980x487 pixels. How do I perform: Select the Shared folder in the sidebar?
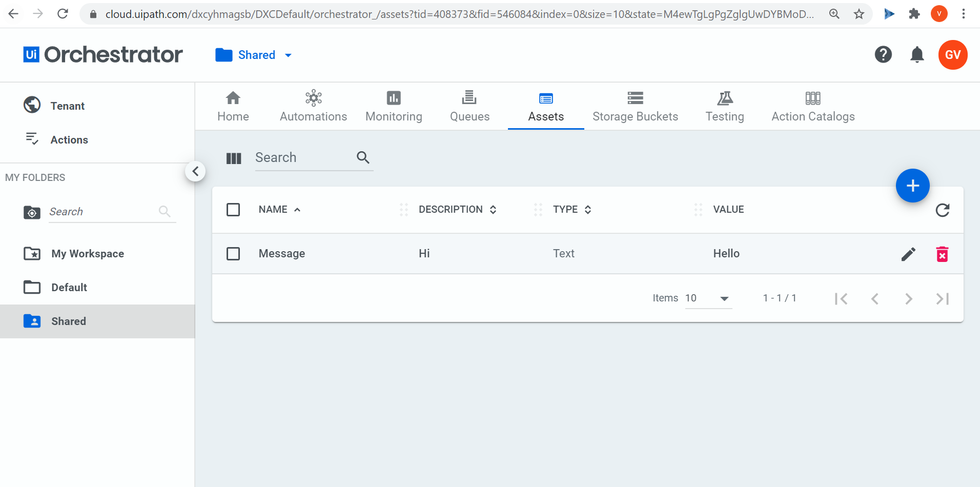tap(97, 321)
